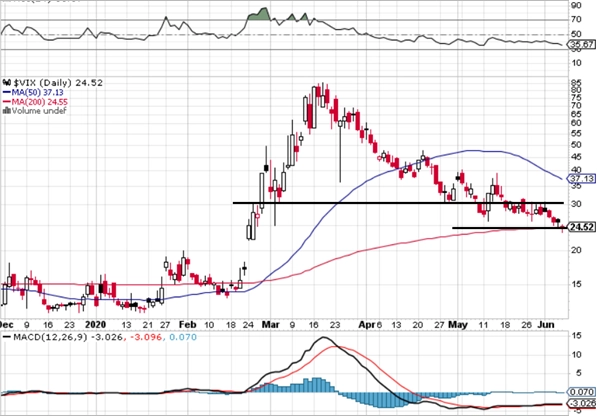
Task: Click the 24.52 last price tag
Action: click(581, 227)
